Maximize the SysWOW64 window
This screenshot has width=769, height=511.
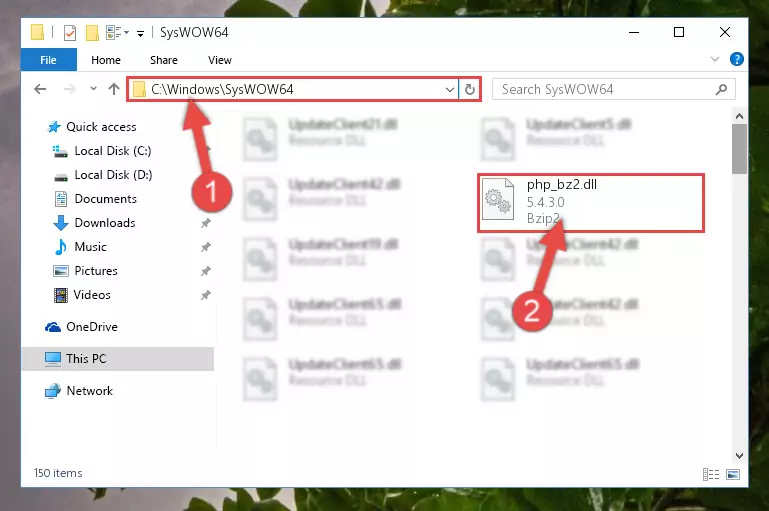pyautogui.click(x=679, y=32)
